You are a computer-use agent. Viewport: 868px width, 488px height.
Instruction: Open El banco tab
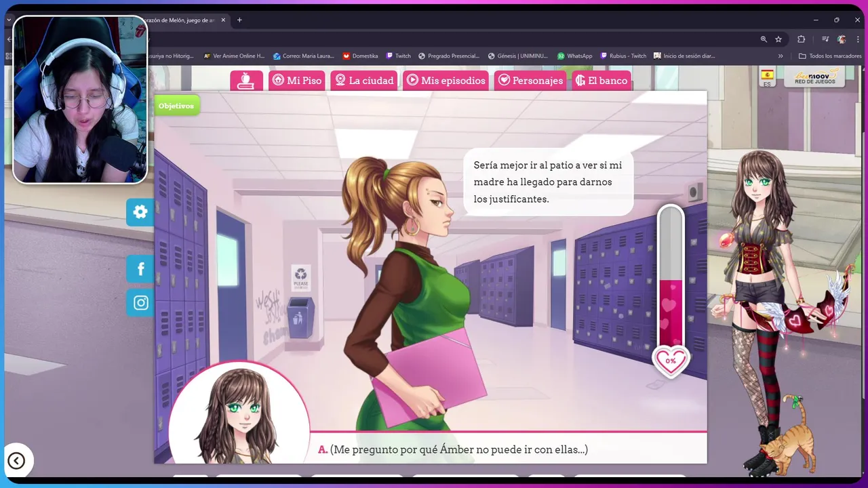(x=601, y=81)
